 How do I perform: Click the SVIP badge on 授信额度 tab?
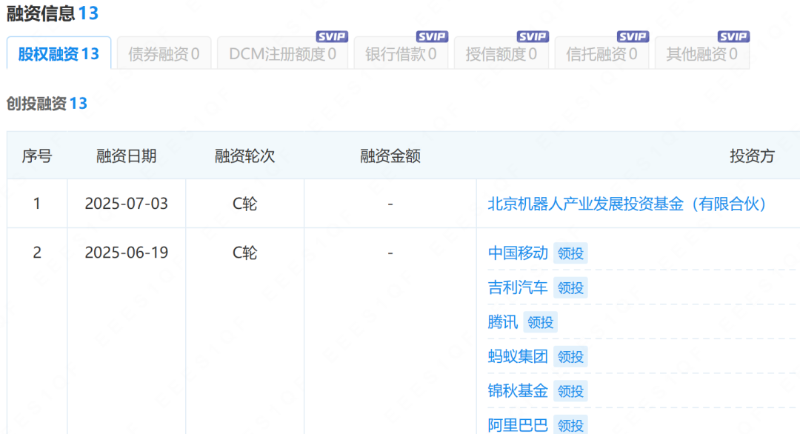(x=532, y=36)
